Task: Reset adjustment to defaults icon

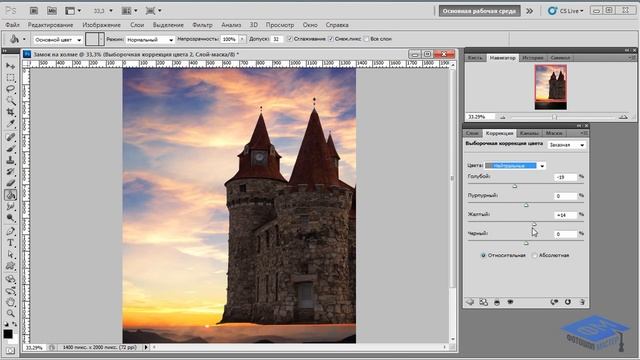Action: pyautogui.click(x=568, y=302)
